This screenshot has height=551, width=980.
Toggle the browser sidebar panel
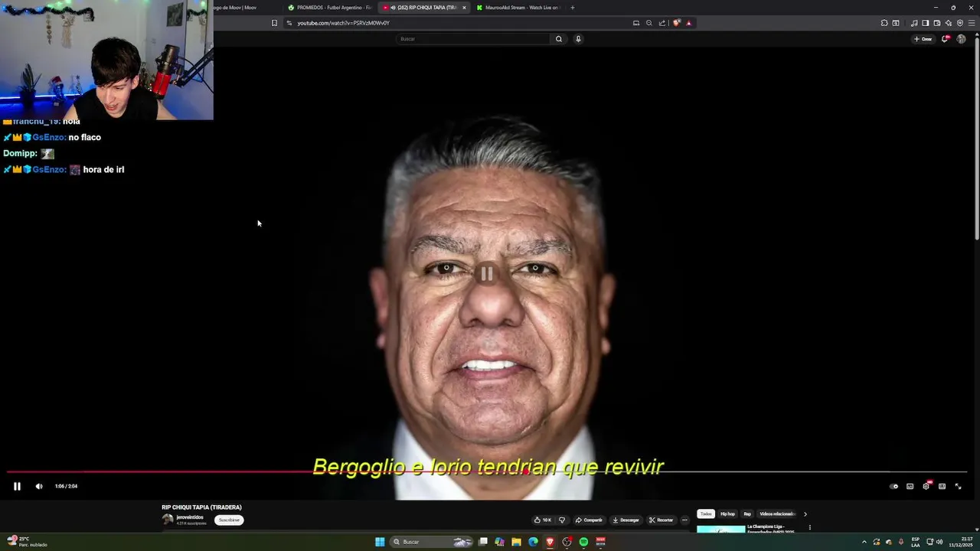[925, 23]
